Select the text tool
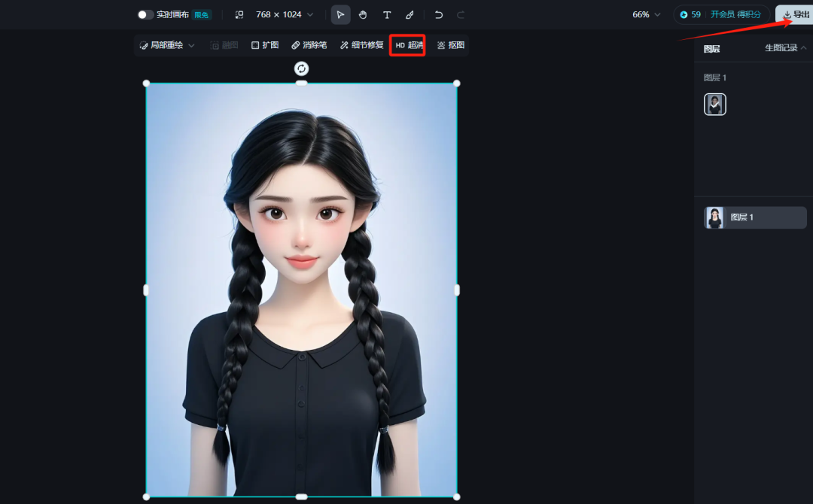The image size is (813, 504). (387, 14)
